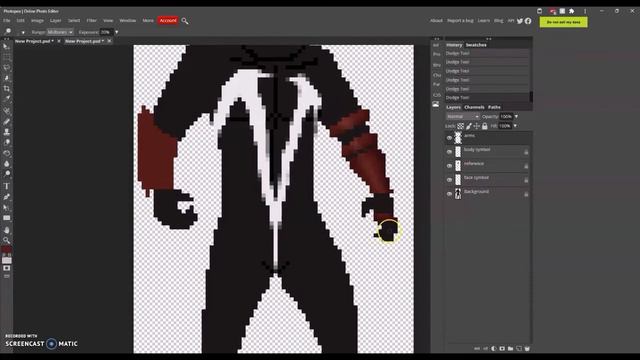Open the Blog link
The height and width of the screenshot is (360, 640).
pyautogui.click(x=498, y=20)
